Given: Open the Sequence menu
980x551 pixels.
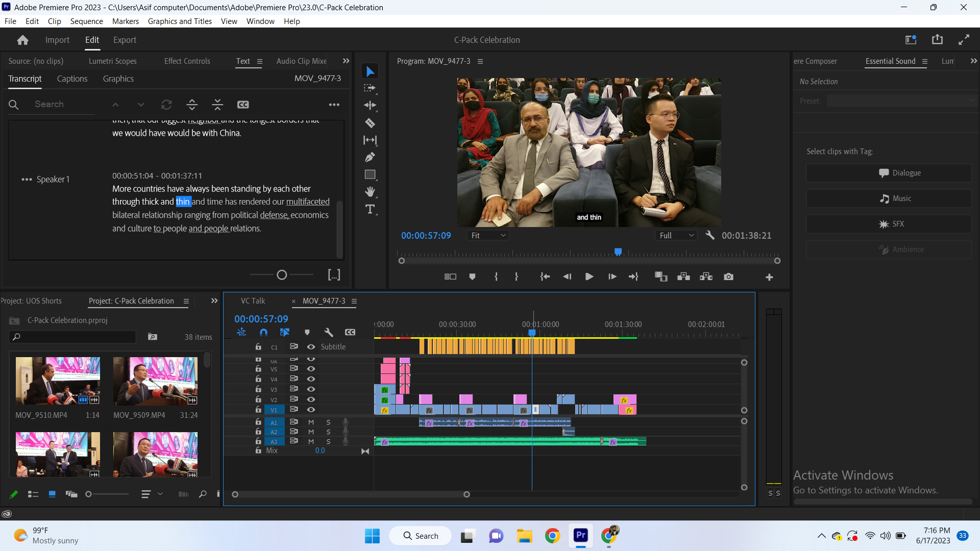Looking at the screenshot, I should (x=86, y=21).
